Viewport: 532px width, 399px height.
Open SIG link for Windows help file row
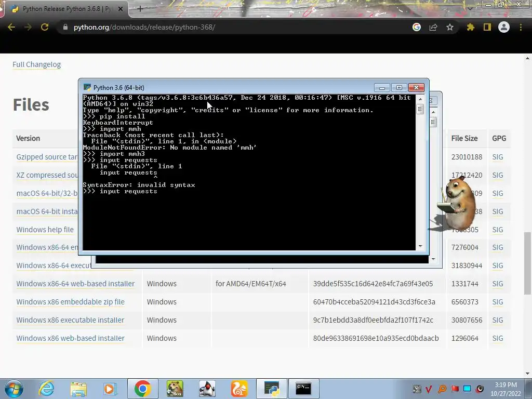pyautogui.click(x=497, y=230)
